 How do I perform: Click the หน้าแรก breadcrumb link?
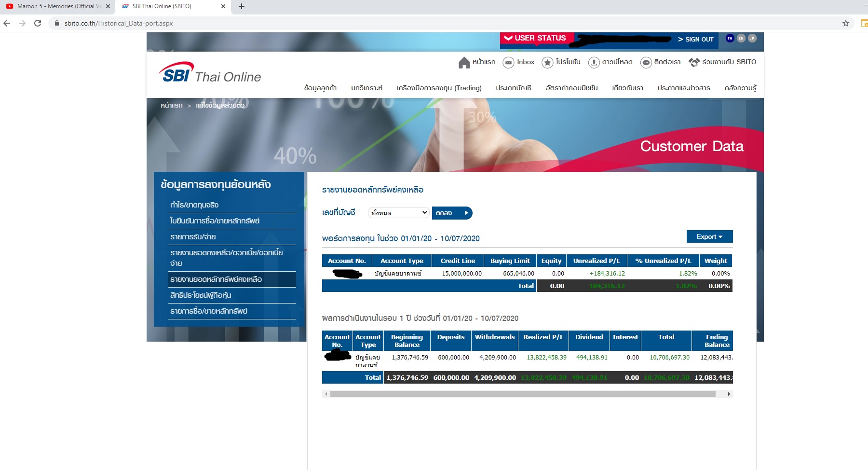(172, 105)
